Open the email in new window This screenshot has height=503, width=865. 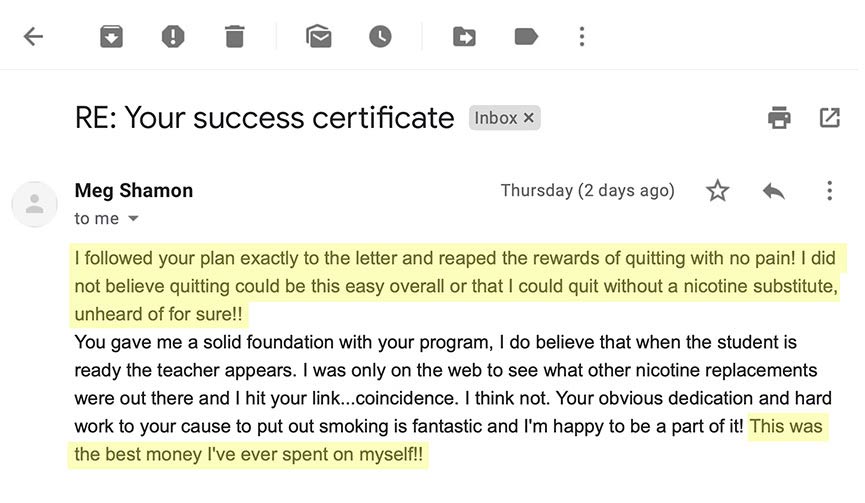(830, 118)
